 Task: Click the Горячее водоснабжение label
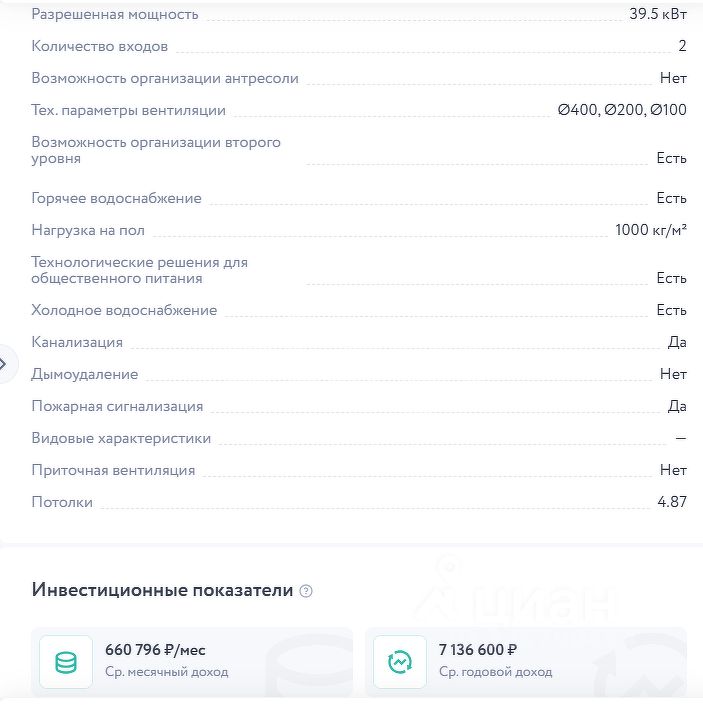(116, 198)
